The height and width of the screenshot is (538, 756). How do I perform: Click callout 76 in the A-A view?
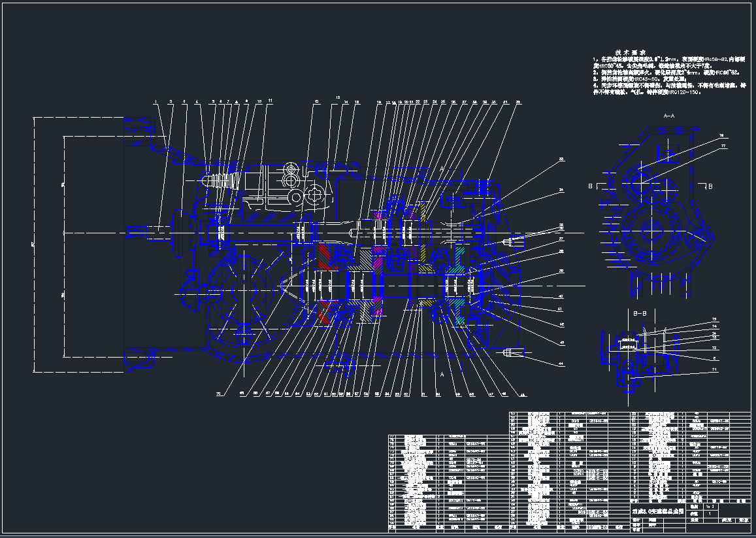[x=722, y=136]
